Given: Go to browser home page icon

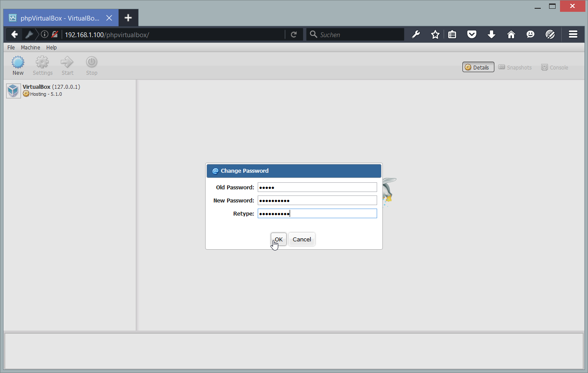Looking at the screenshot, I should pos(511,35).
